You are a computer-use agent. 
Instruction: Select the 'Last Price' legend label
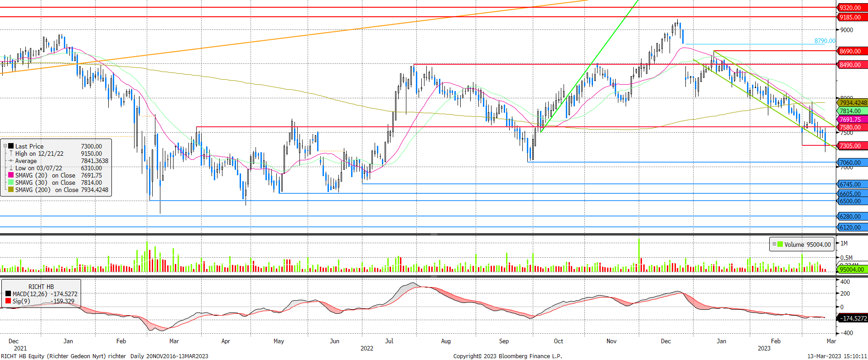(x=29, y=146)
